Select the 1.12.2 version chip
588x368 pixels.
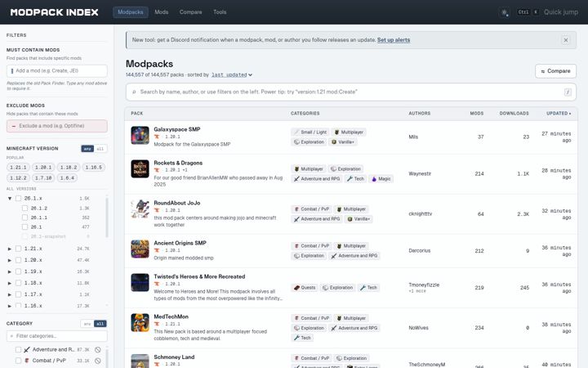click(x=18, y=178)
